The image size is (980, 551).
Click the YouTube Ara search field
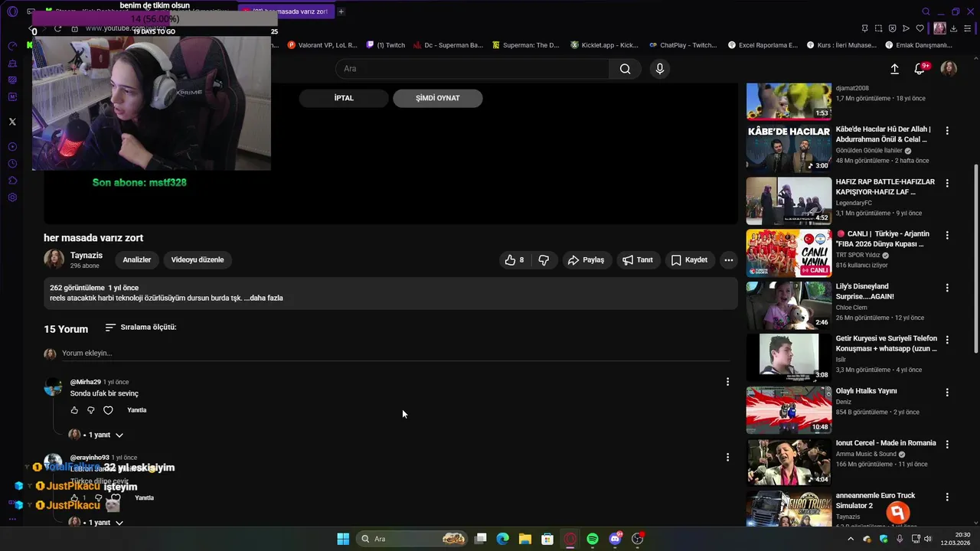click(472, 69)
